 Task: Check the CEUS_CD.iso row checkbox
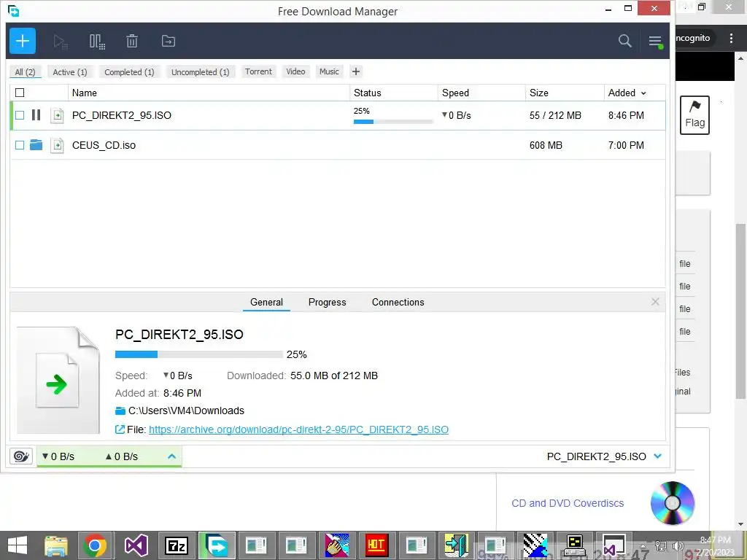coord(20,145)
